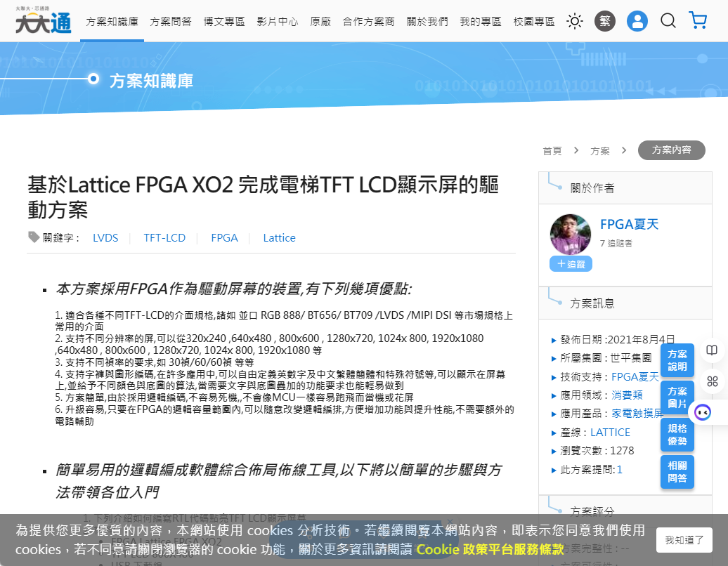This screenshot has height=566, width=728.
Task: Go to 方案 breadcrumb
Action: [x=600, y=151]
